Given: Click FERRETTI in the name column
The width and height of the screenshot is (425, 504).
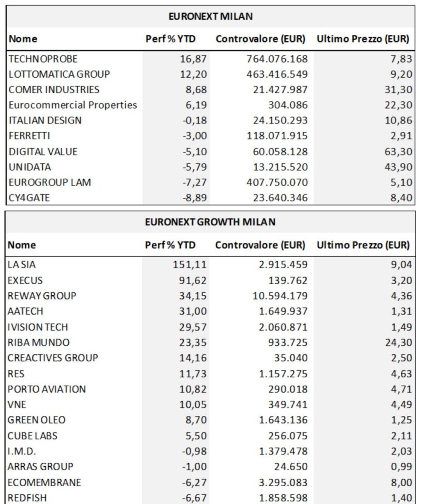Looking at the screenshot, I should click(x=29, y=136).
